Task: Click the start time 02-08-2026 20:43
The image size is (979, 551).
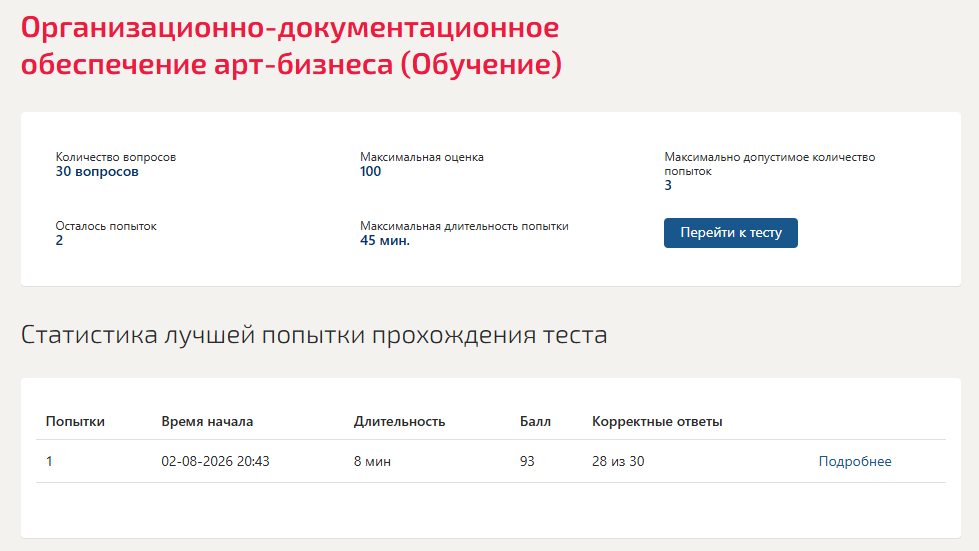Action: click(215, 461)
